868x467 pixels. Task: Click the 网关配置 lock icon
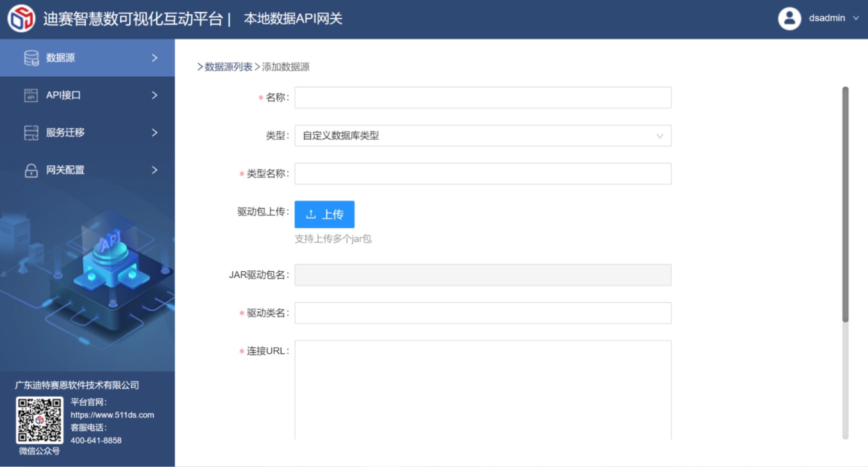[x=31, y=170]
